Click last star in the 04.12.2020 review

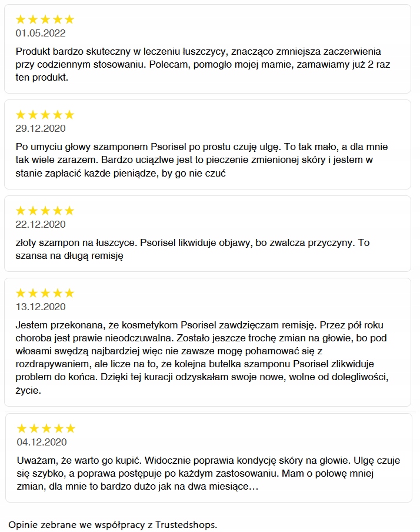point(70,428)
